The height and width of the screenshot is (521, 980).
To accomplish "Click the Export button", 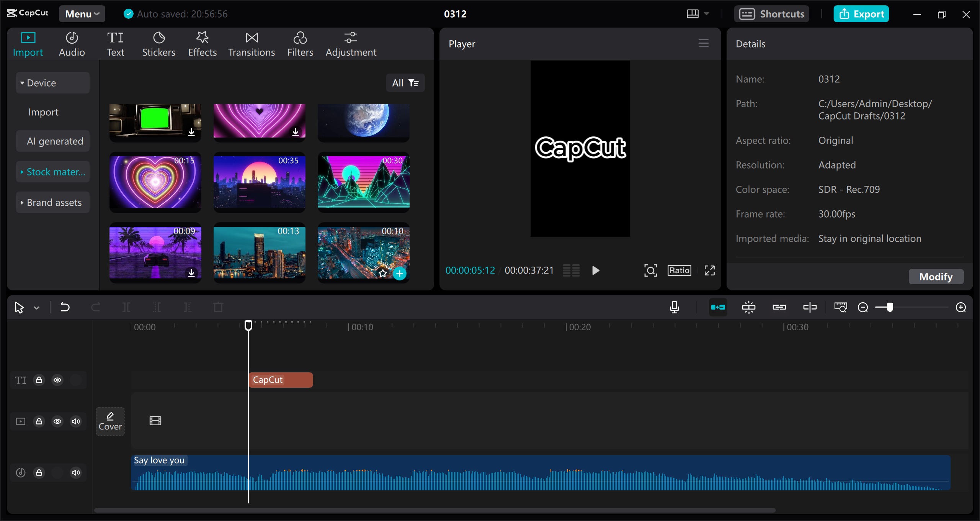I will tap(861, 14).
